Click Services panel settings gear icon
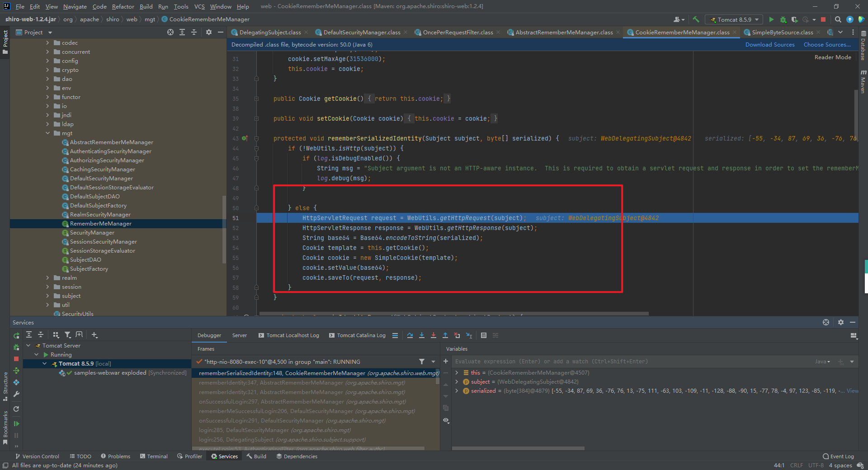 click(x=840, y=322)
